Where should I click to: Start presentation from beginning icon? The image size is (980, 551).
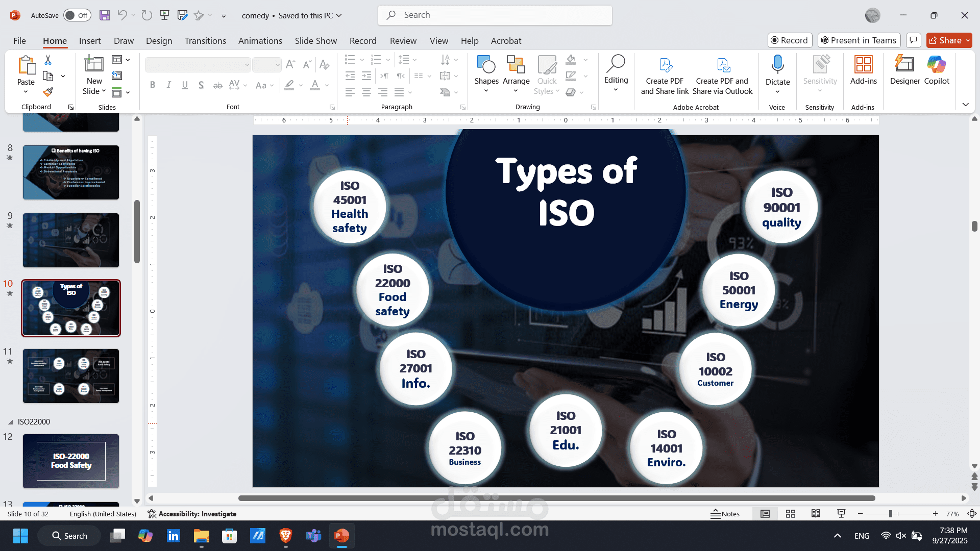(x=164, y=15)
